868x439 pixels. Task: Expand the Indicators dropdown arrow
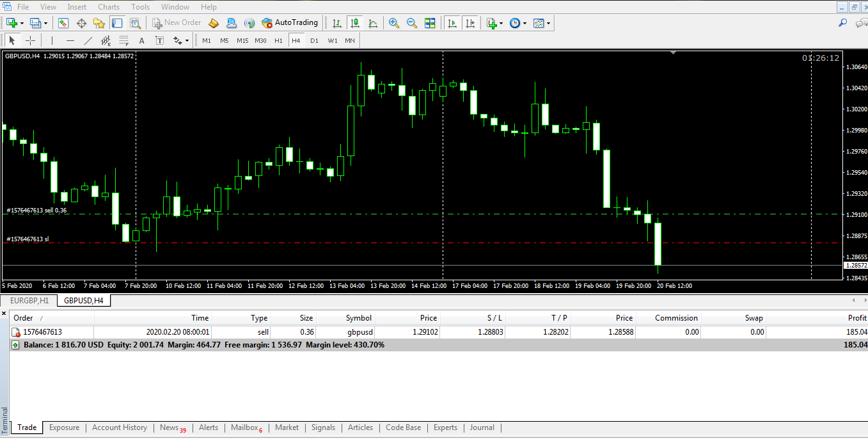pos(501,23)
